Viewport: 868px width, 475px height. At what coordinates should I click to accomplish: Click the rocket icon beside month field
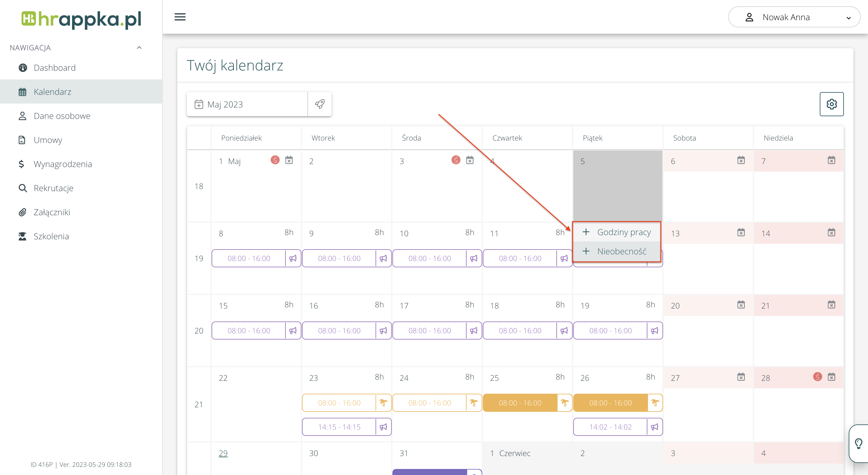pos(319,104)
